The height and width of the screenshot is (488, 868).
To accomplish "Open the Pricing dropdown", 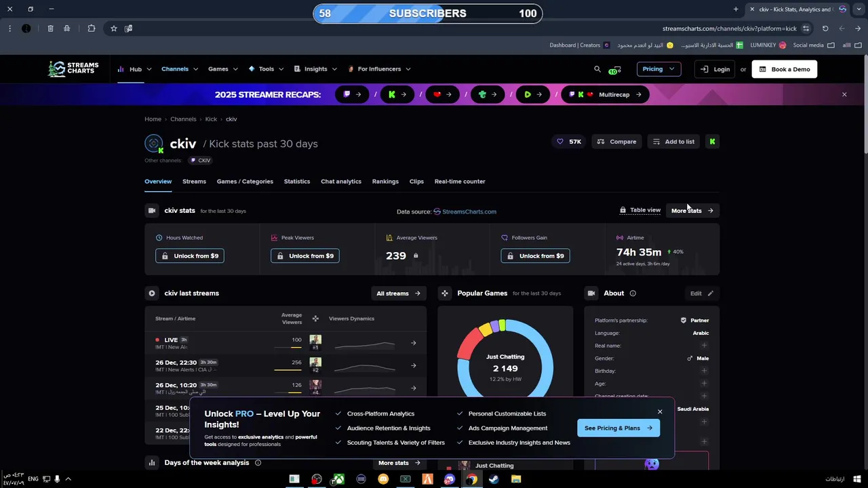I will [x=658, y=69].
